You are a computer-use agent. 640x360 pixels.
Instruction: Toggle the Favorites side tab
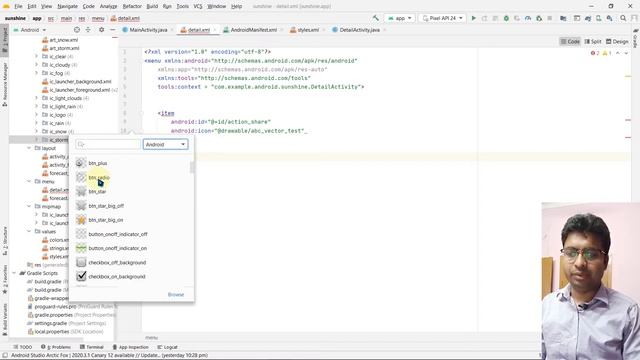[x=4, y=279]
